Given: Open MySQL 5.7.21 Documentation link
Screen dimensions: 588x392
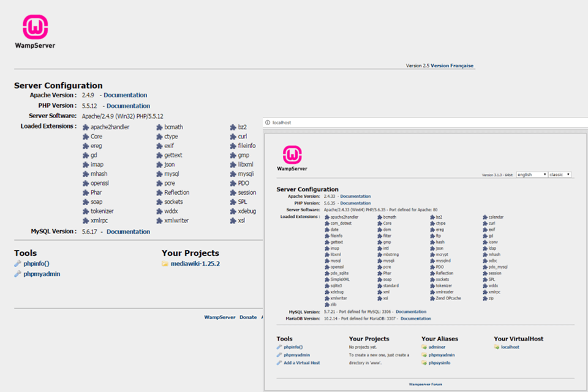Looking at the screenshot, I should click(x=411, y=312).
